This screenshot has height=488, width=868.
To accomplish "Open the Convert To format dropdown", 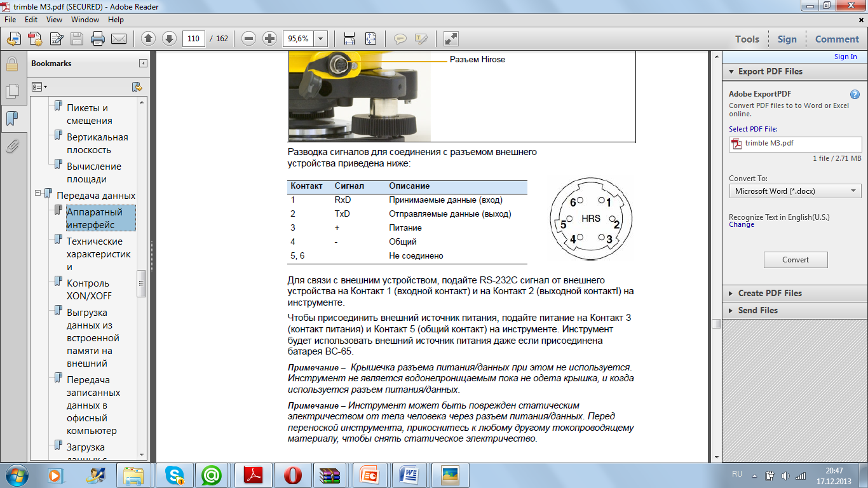I will pos(795,191).
